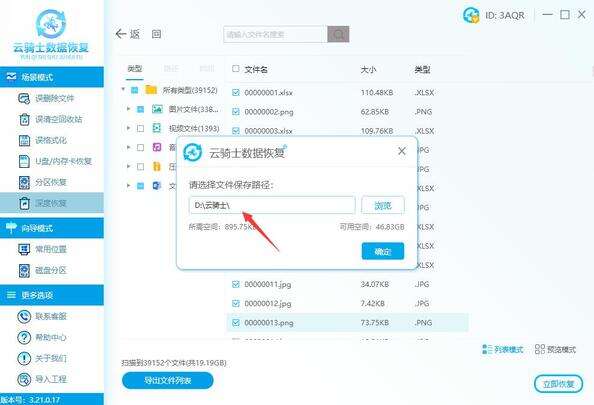594x405 pixels.
Task: Focus the file name search field
Action: (275, 34)
